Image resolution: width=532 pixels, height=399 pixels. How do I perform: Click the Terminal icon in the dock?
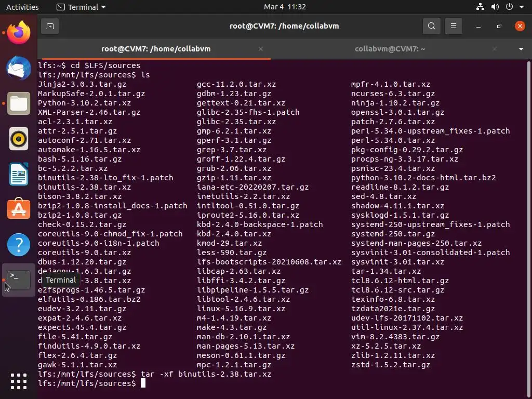[x=19, y=280]
